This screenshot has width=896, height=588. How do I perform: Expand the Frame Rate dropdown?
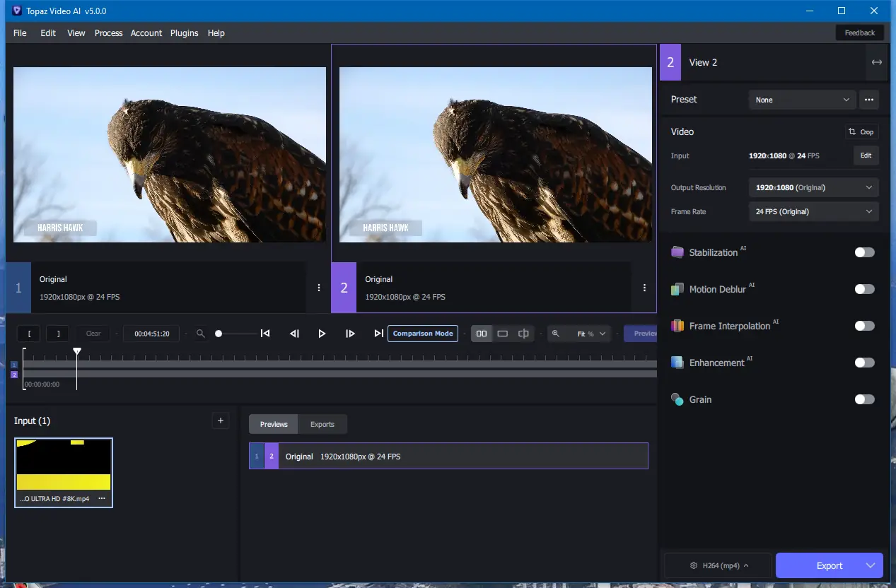coord(813,212)
